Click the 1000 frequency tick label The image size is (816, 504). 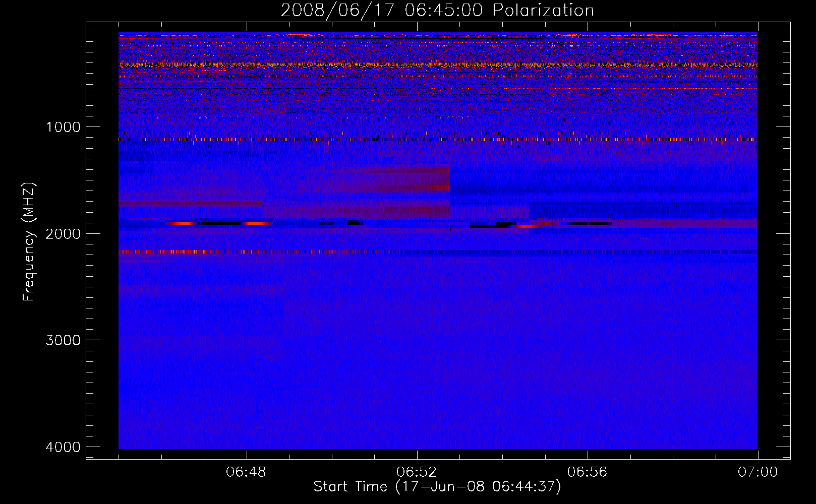point(63,127)
